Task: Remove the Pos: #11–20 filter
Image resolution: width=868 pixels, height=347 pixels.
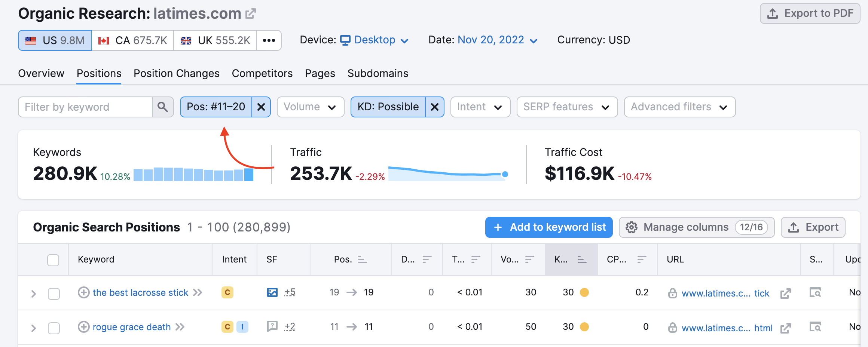Action: click(261, 107)
